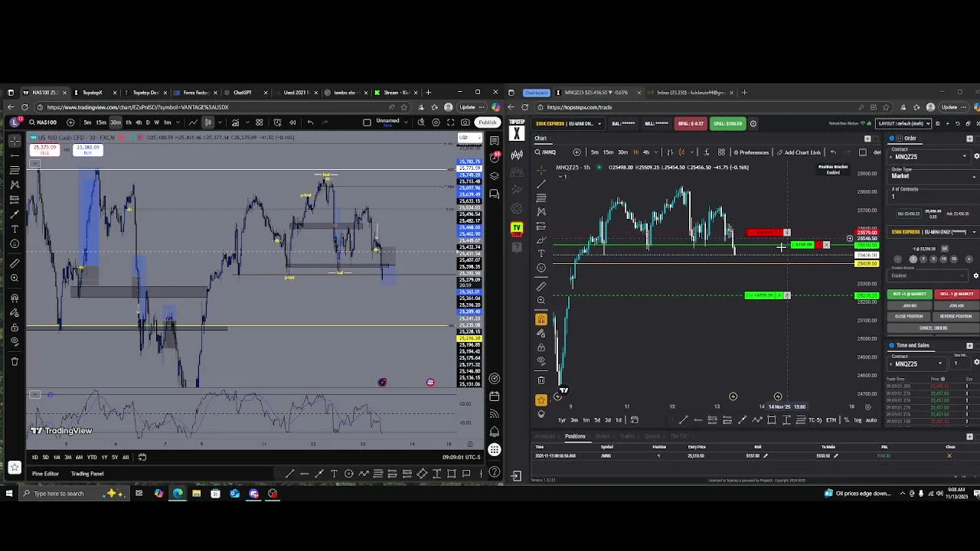Image resolution: width=980 pixels, height=551 pixels.
Task: Select the ruler measure tool in TradingView
Action: [x=15, y=263]
